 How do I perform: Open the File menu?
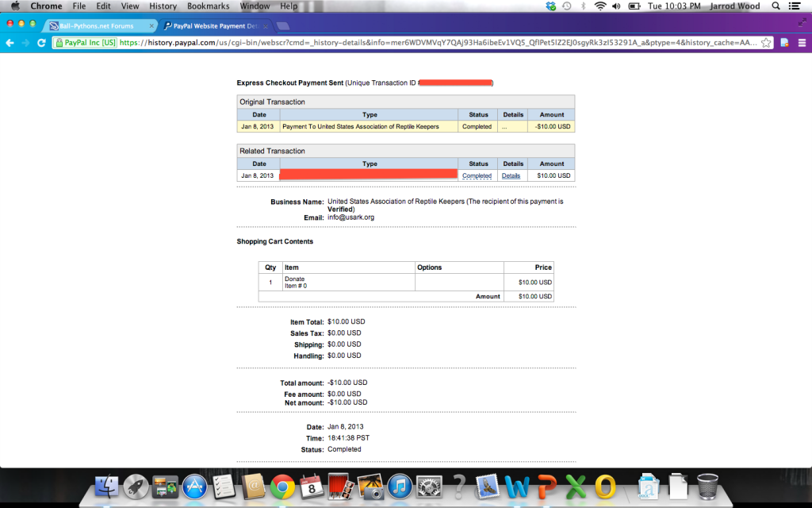[x=79, y=6]
